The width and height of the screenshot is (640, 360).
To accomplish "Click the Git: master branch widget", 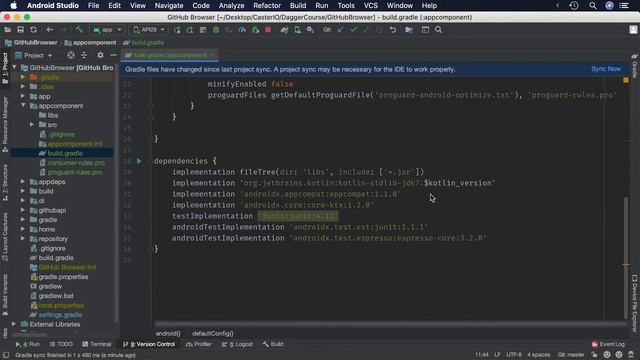I will tap(571, 355).
